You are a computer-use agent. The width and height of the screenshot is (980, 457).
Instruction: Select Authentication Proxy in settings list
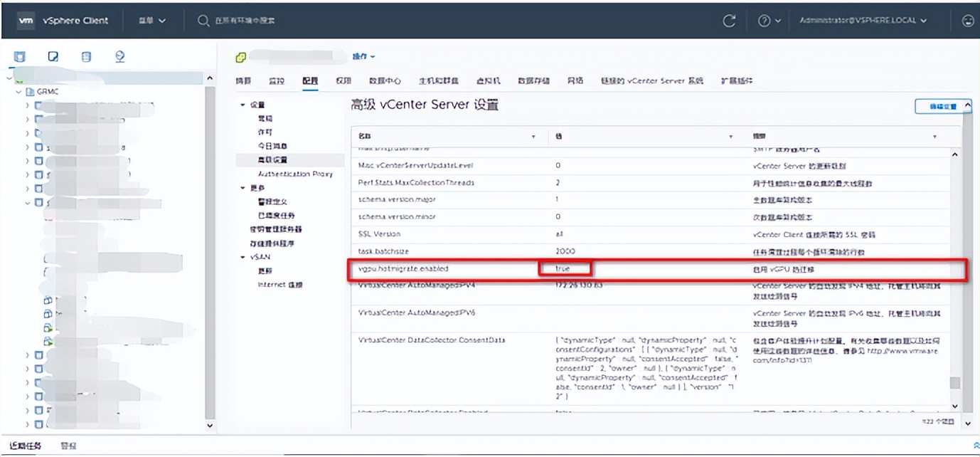[x=294, y=174]
